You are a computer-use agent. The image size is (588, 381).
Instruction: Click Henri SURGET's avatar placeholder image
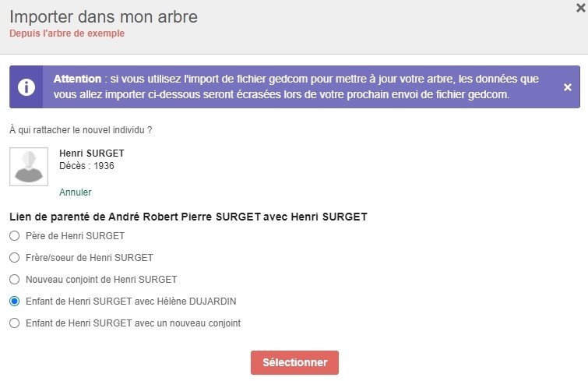[29, 166]
